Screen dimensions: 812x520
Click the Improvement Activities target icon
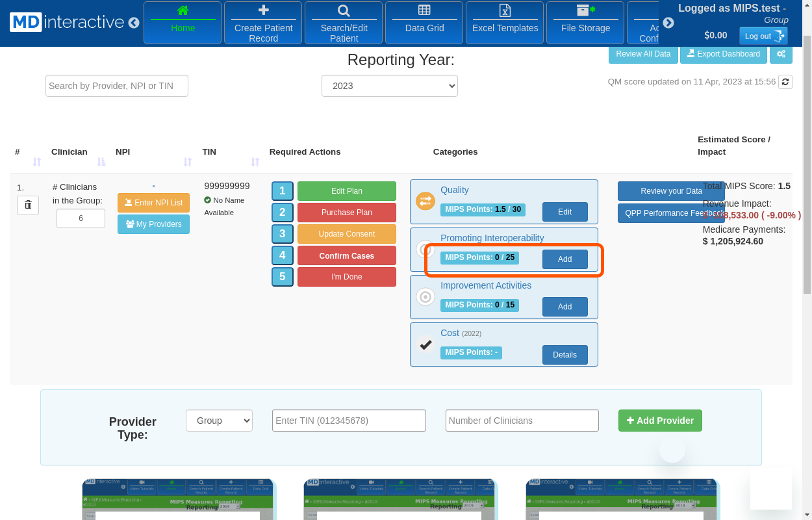(x=425, y=297)
